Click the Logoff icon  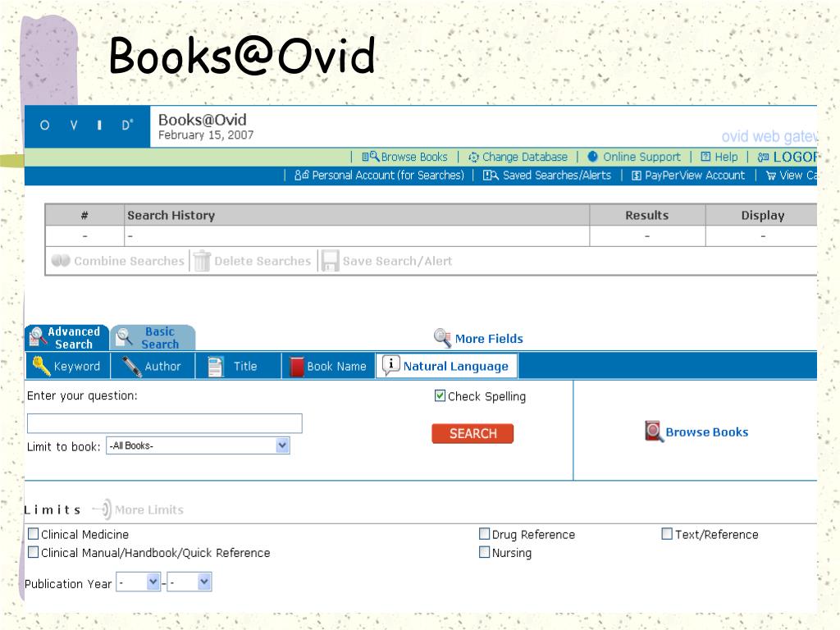pos(763,157)
